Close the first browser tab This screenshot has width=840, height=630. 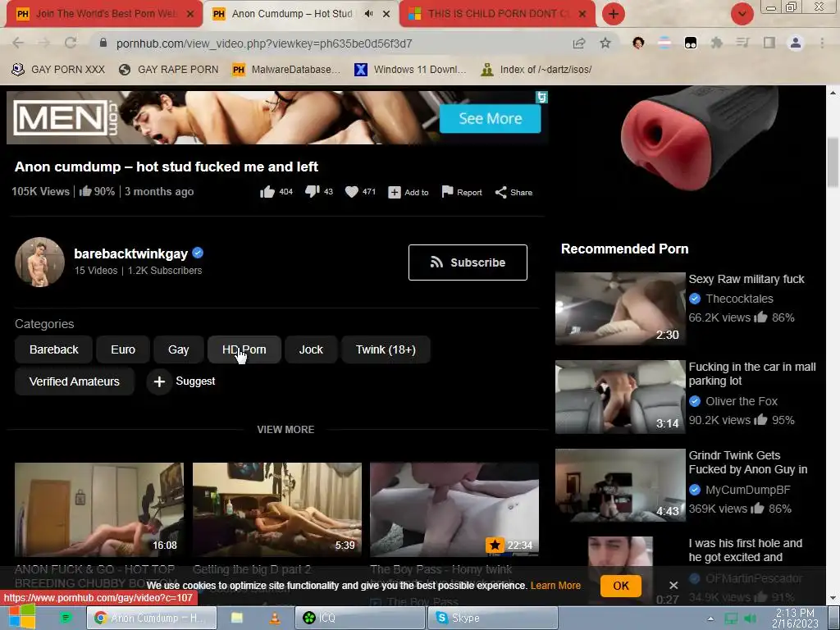pos(190,15)
